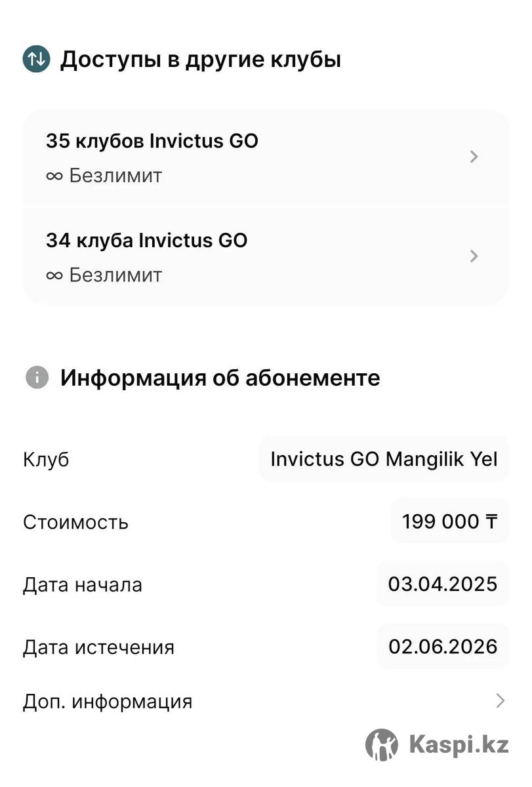Screen dimensions: 532x787
Task: Click the expiry date 02.06.2026
Action: tap(442, 647)
